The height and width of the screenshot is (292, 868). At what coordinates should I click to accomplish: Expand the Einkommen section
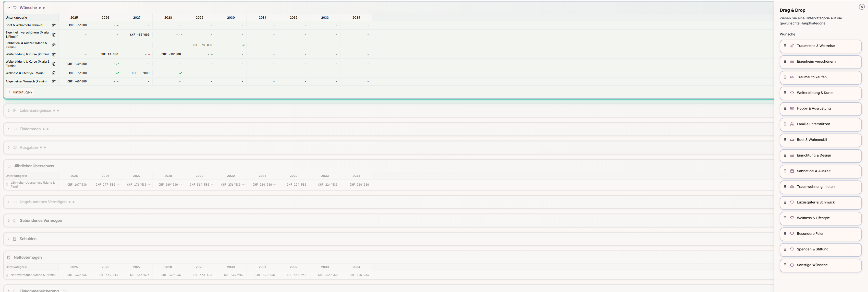tap(9, 129)
